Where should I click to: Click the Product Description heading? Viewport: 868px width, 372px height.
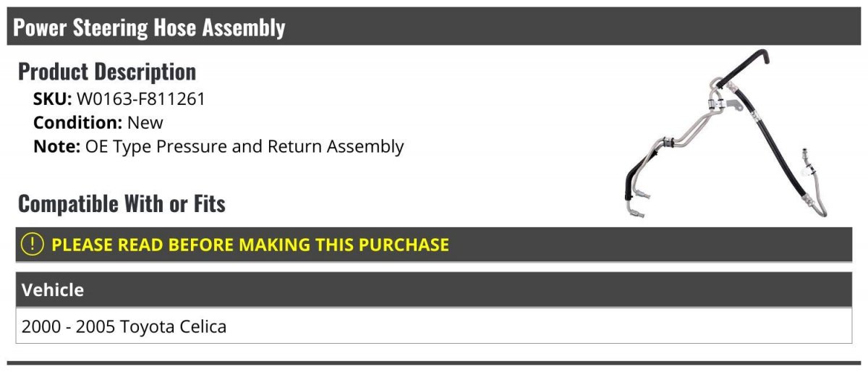click(107, 72)
